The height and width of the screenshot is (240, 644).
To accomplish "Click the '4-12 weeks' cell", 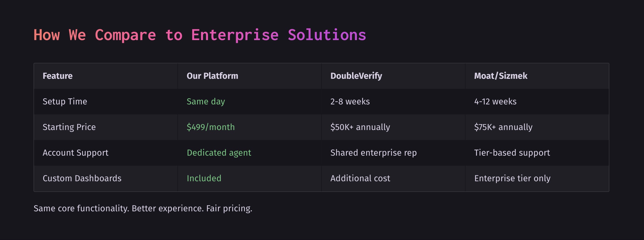I will tap(495, 102).
